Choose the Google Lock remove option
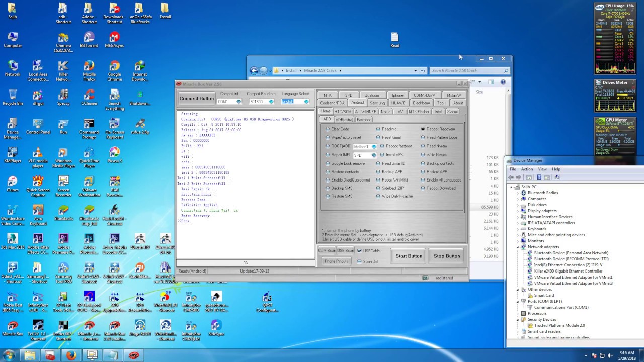Viewport: 644px width, 362px height. (328, 163)
